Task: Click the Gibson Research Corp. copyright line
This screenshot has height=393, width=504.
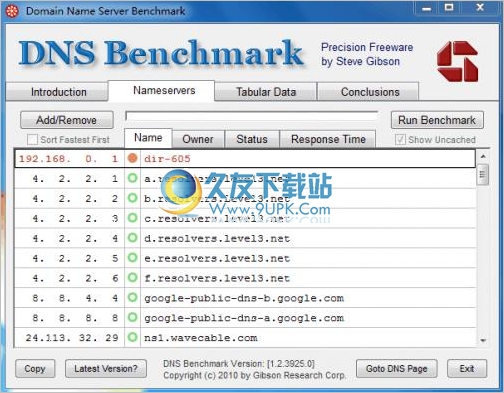Action: point(255,375)
